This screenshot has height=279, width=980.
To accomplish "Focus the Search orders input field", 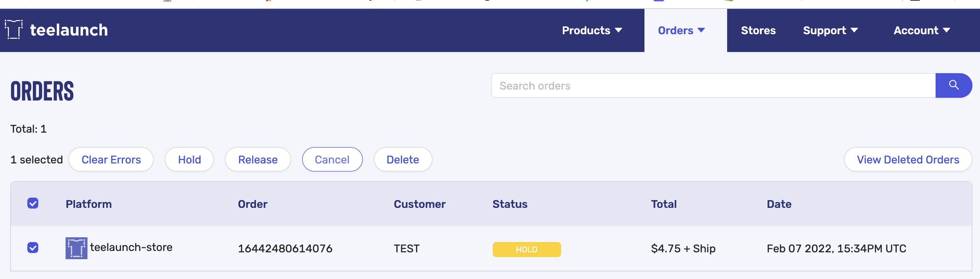I will [713, 85].
